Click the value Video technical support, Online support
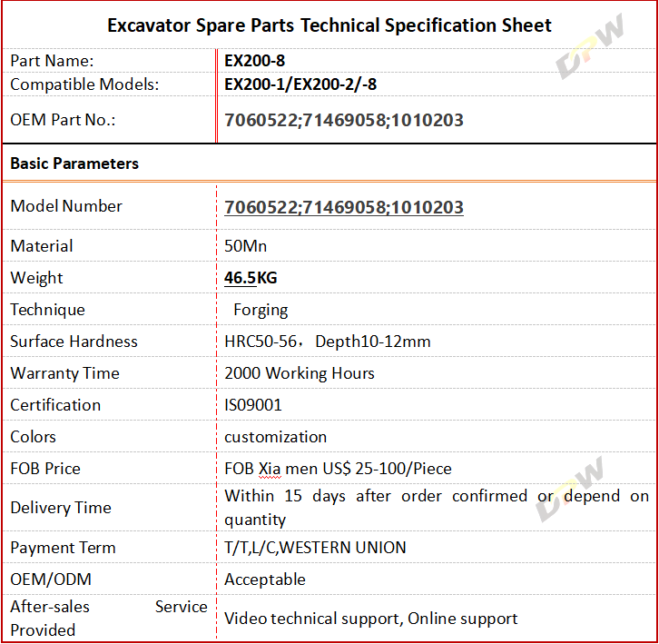659x644 pixels. pyautogui.click(x=371, y=619)
